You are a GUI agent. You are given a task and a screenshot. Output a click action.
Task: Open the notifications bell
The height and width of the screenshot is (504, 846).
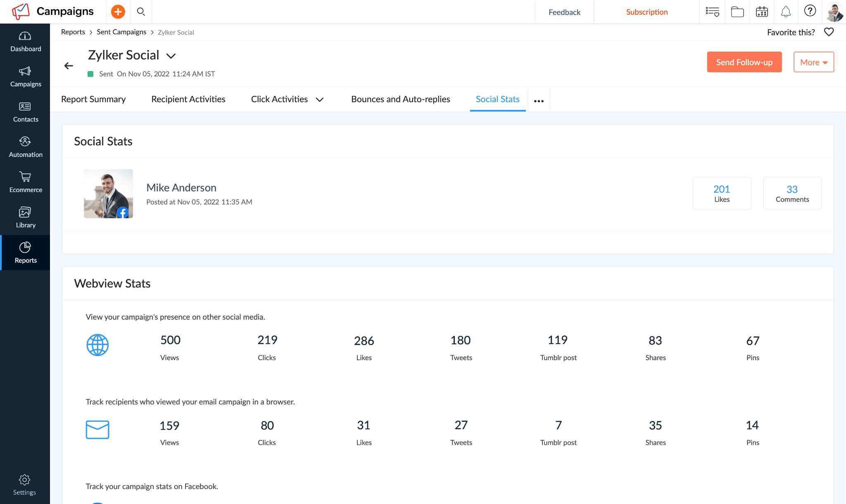click(786, 12)
